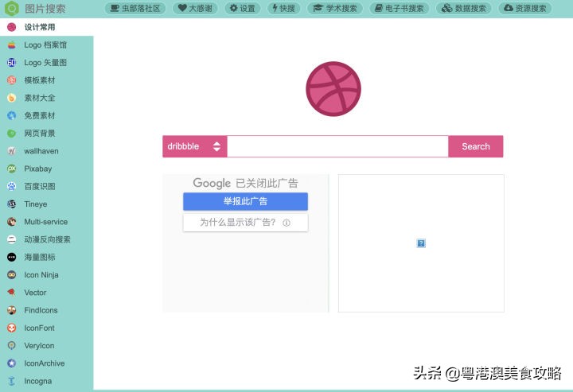The width and height of the screenshot is (573, 392).
Task: Open 快搜 in top menu
Action: [x=283, y=8]
